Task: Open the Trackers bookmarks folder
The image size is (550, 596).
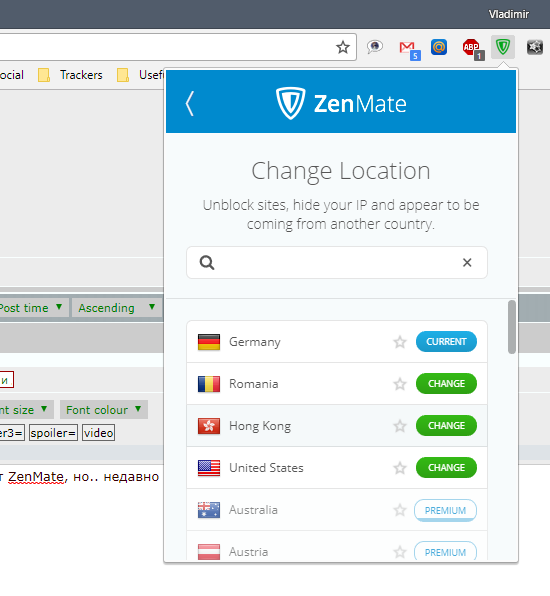Action: point(70,75)
